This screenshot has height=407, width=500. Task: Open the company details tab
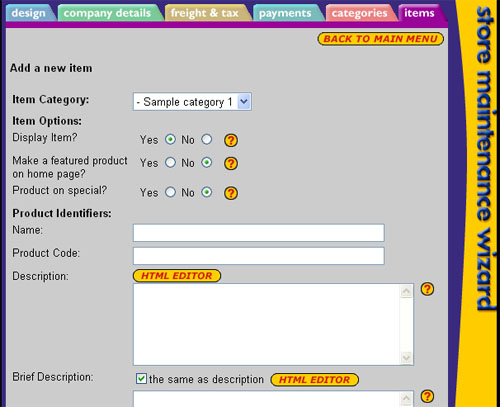[x=107, y=13]
